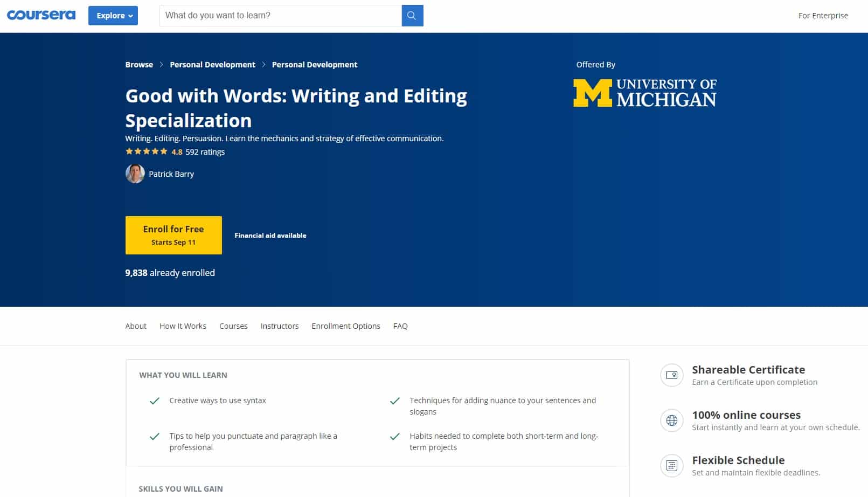
Task: Click the University of Michigan logo
Action: tap(645, 93)
